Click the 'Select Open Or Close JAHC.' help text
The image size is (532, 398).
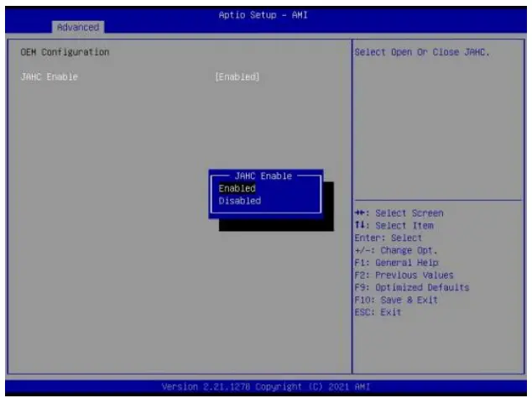tap(422, 52)
